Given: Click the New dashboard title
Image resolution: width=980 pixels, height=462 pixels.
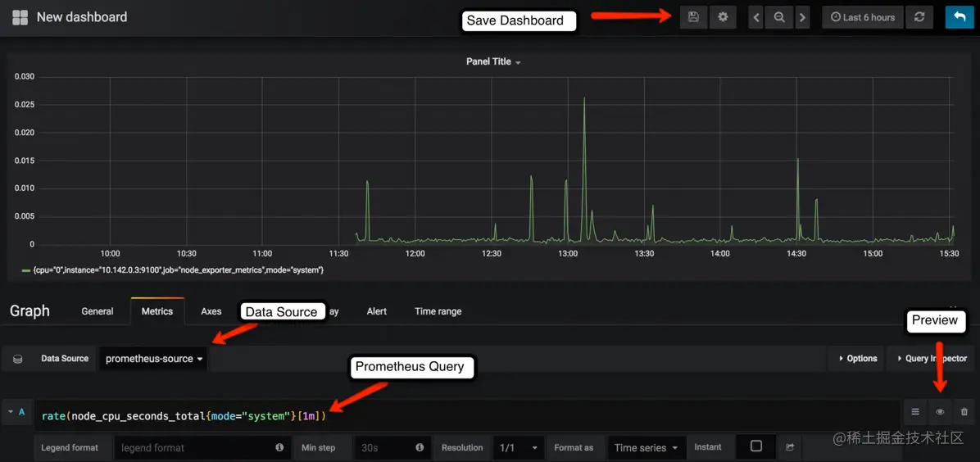Looking at the screenshot, I should point(82,17).
